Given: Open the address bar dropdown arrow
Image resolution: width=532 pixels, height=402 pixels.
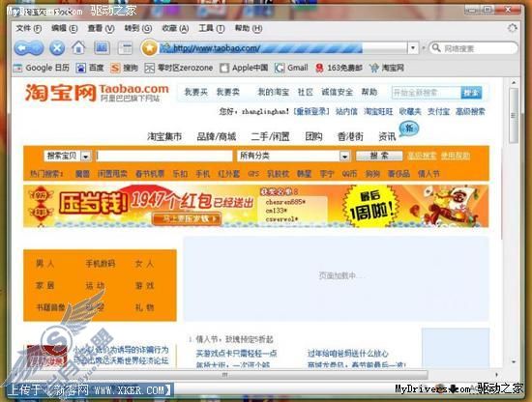Looking at the screenshot, I should 413,48.
